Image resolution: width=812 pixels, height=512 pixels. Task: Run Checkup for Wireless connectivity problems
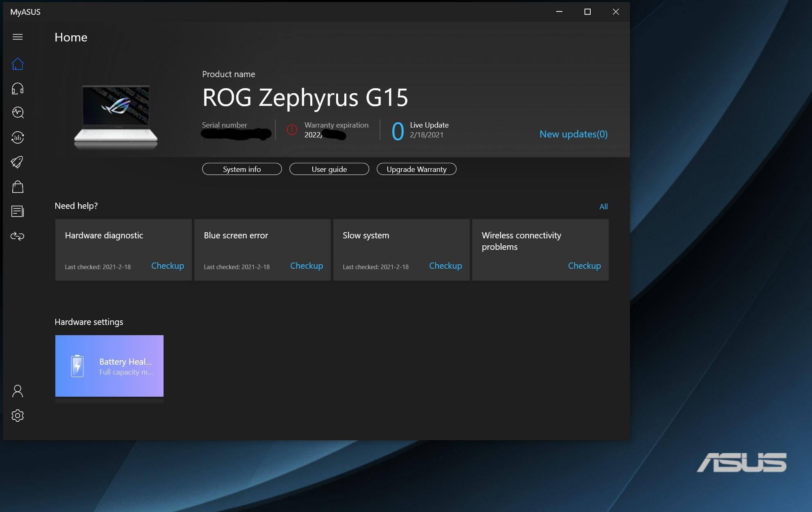tap(584, 266)
